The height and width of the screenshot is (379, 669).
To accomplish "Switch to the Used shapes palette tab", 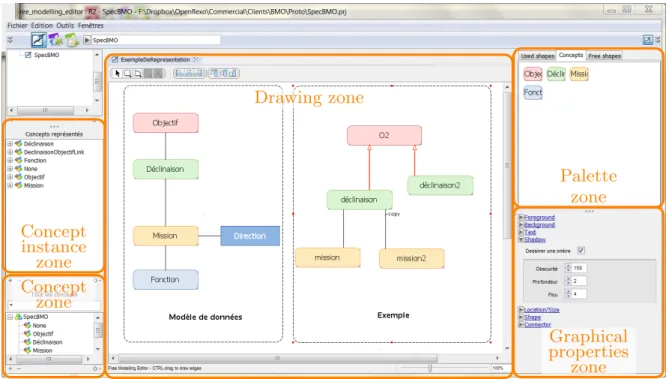I will click(537, 56).
